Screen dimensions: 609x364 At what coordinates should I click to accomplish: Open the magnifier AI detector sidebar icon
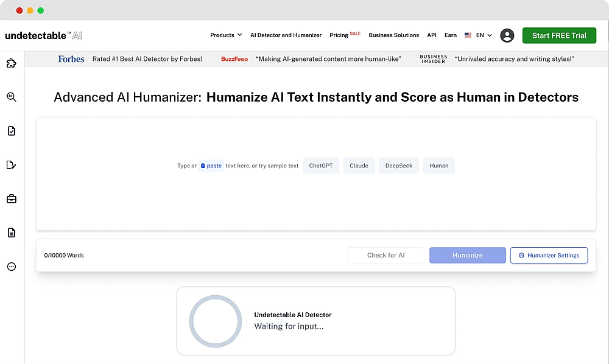11,97
